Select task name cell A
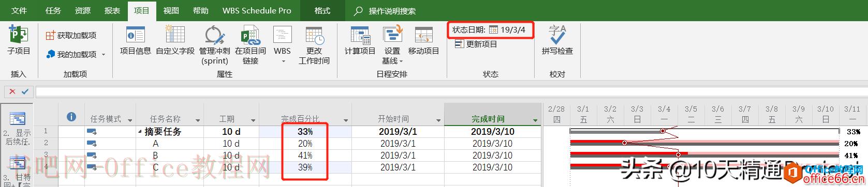The image size is (868, 187). [x=170, y=144]
